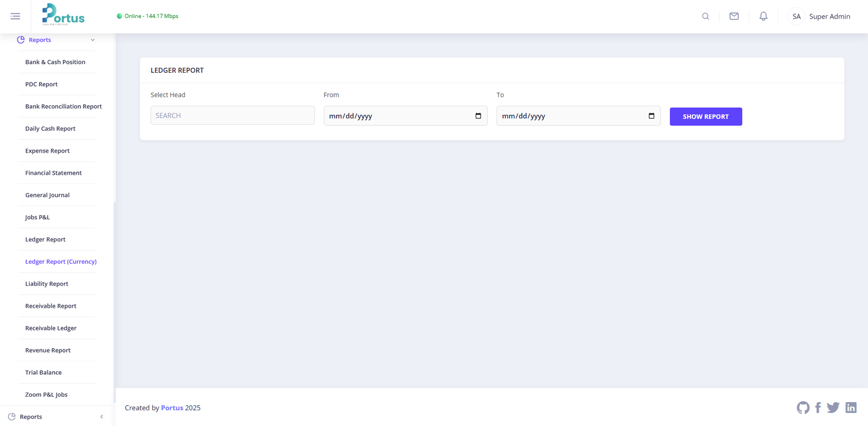Follow the Portus link in footer

[172, 408]
